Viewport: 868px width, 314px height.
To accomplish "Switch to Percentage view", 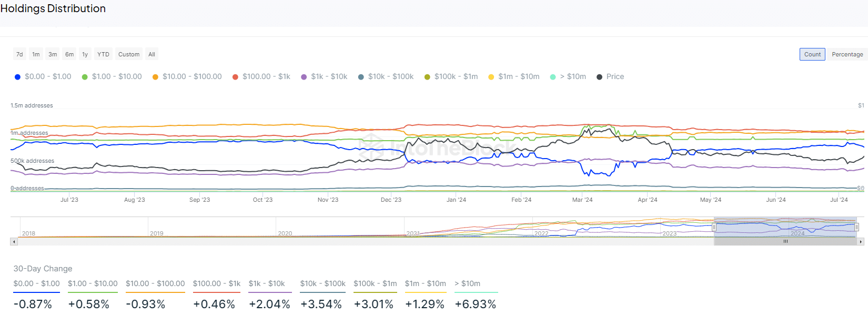I will 847,54.
